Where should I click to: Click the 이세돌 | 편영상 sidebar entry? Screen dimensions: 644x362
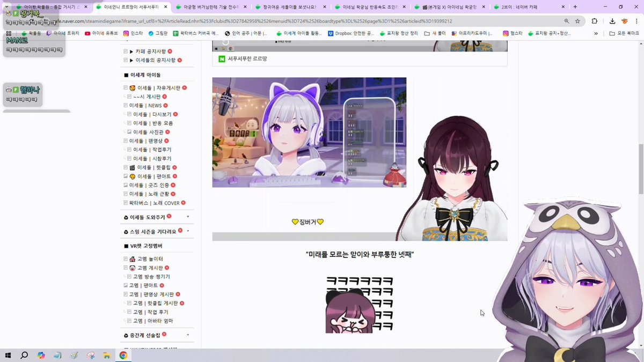pos(145,141)
